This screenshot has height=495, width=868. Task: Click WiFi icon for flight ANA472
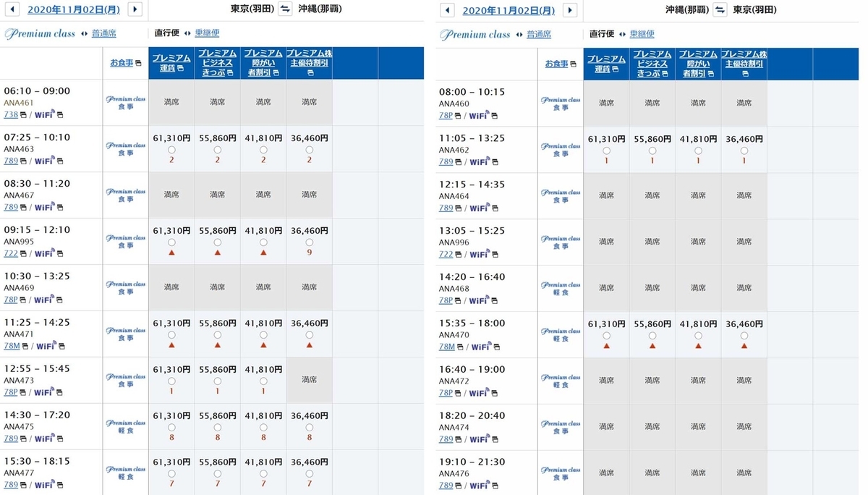click(479, 393)
